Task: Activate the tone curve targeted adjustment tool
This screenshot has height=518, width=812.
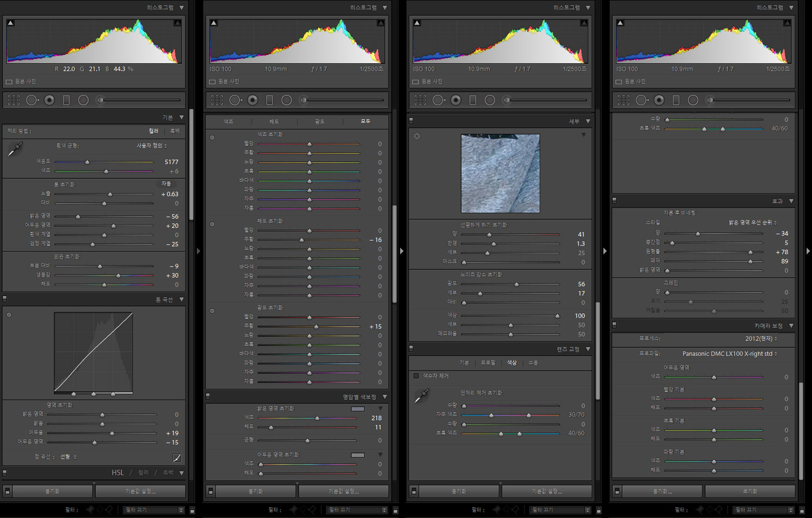Action: click(9, 315)
